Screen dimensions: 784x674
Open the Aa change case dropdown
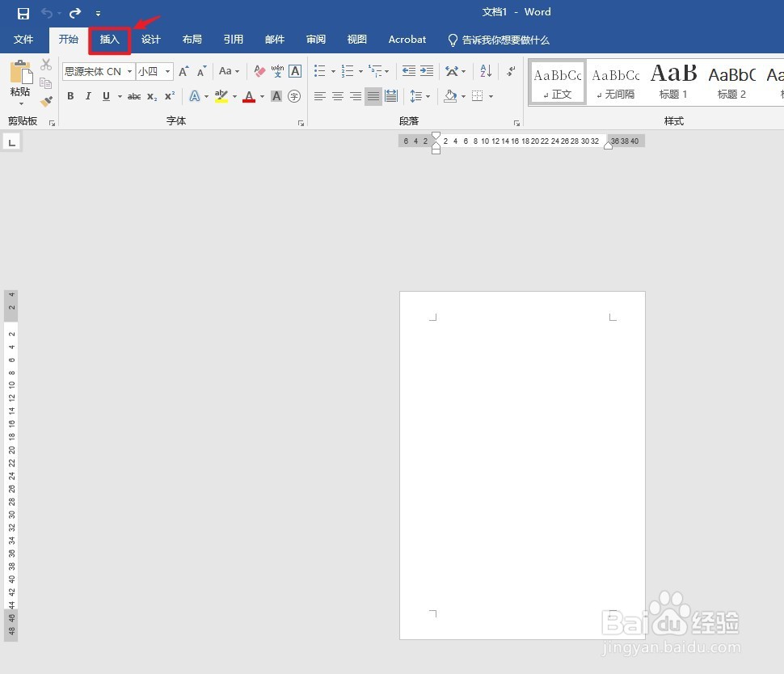pyautogui.click(x=229, y=71)
